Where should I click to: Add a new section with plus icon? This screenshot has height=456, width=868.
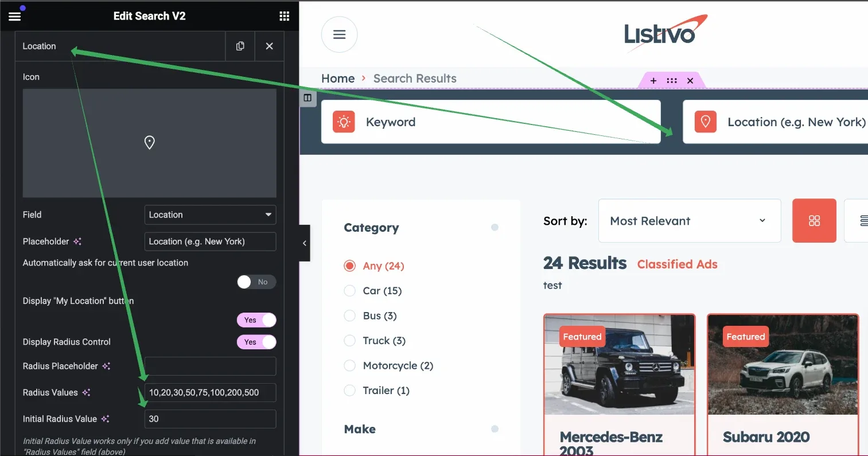[x=653, y=81]
